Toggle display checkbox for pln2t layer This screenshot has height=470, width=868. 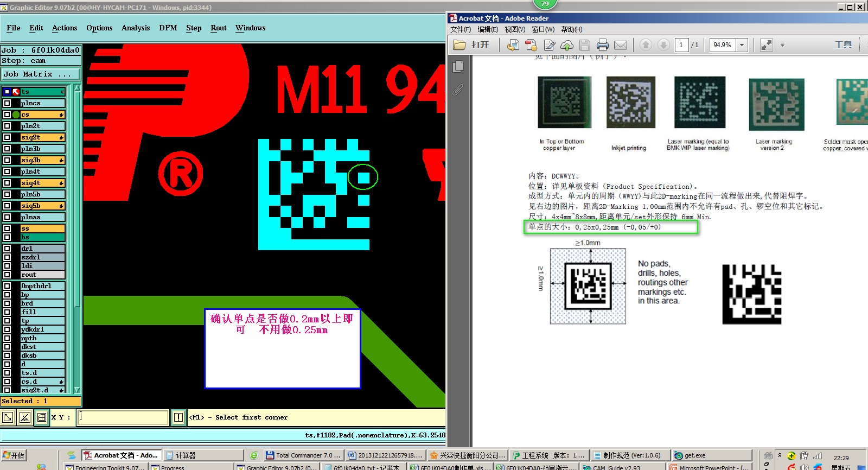coord(7,126)
